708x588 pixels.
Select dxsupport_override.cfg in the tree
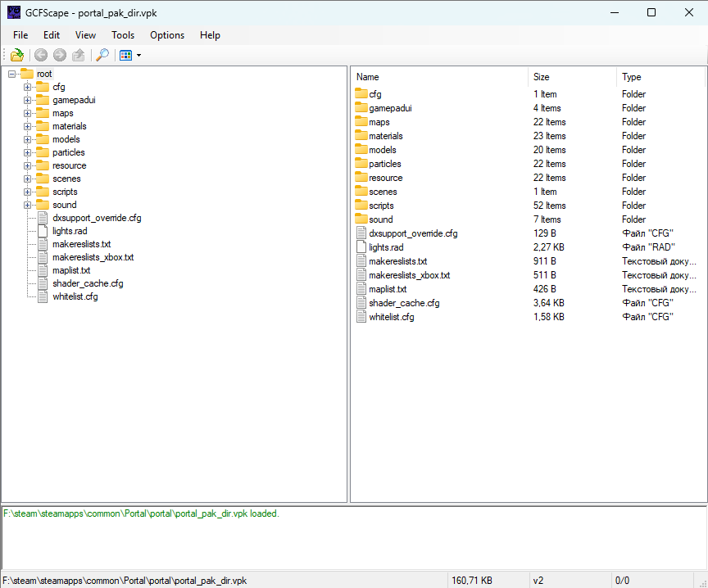[97, 218]
